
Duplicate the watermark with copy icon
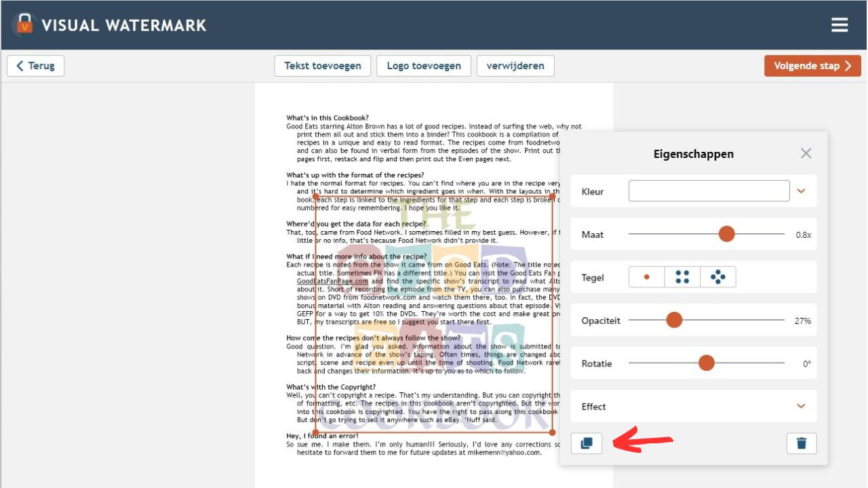pyautogui.click(x=587, y=443)
